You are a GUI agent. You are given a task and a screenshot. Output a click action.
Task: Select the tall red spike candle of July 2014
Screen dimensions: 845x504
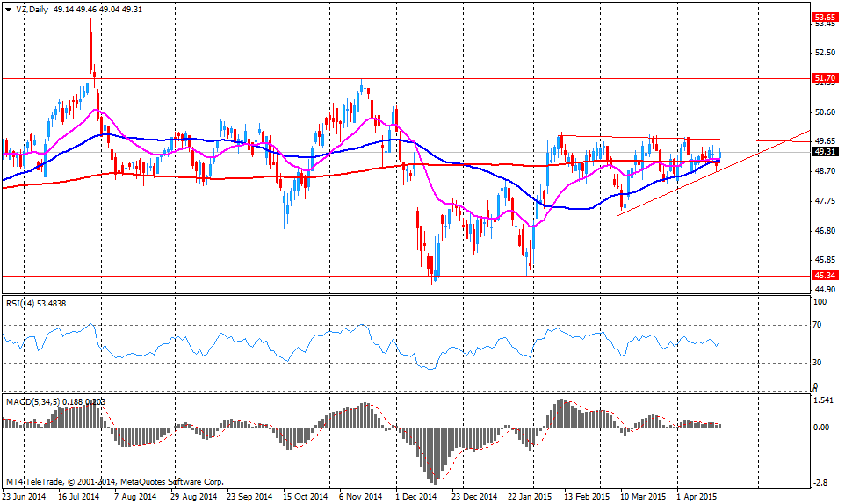[x=90, y=49]
